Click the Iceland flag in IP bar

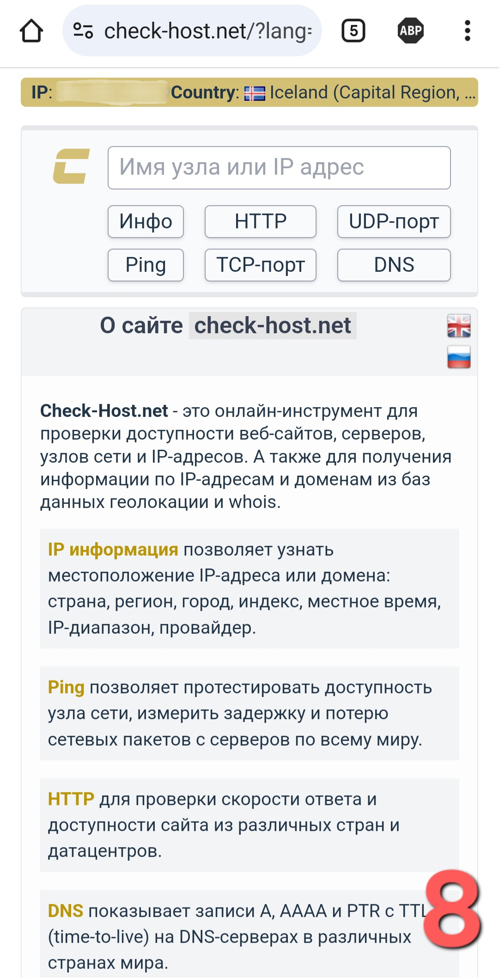(255, 93)
